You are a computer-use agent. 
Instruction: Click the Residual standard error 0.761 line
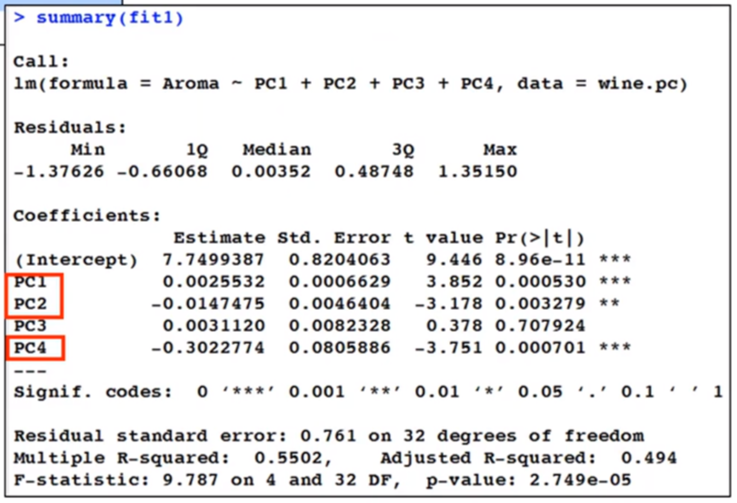point(329,436)
